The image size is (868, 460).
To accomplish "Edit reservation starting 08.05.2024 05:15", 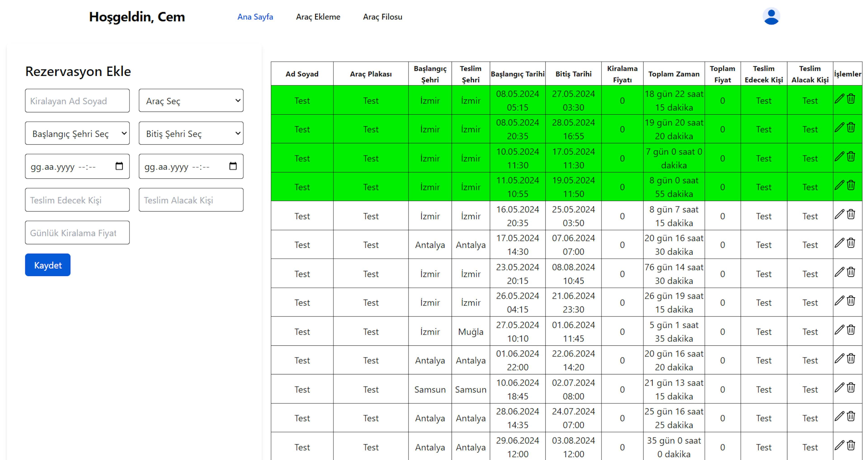I will tap(839, 99).
